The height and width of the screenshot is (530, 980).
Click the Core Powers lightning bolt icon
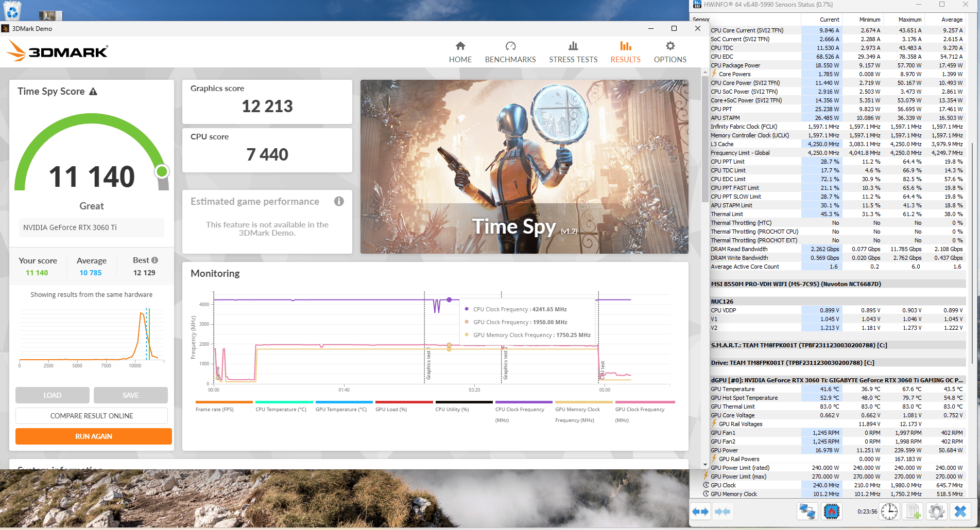pyautogui.click(x=714, y=74)
